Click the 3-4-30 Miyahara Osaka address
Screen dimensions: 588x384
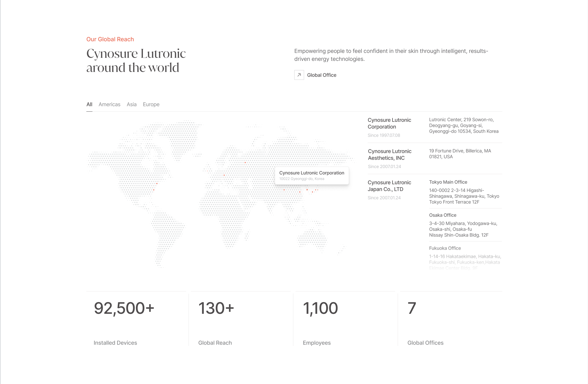pos(463,229)
